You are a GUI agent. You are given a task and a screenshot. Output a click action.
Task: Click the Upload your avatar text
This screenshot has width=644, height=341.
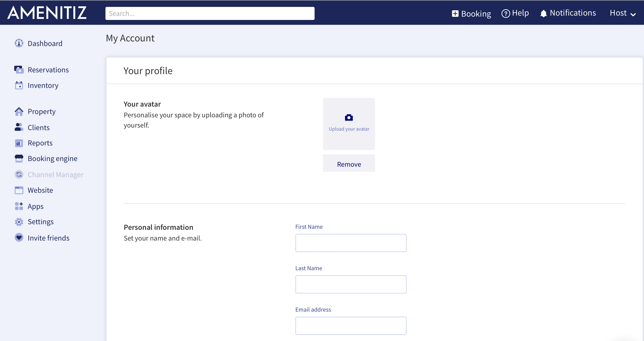[349, 129]
